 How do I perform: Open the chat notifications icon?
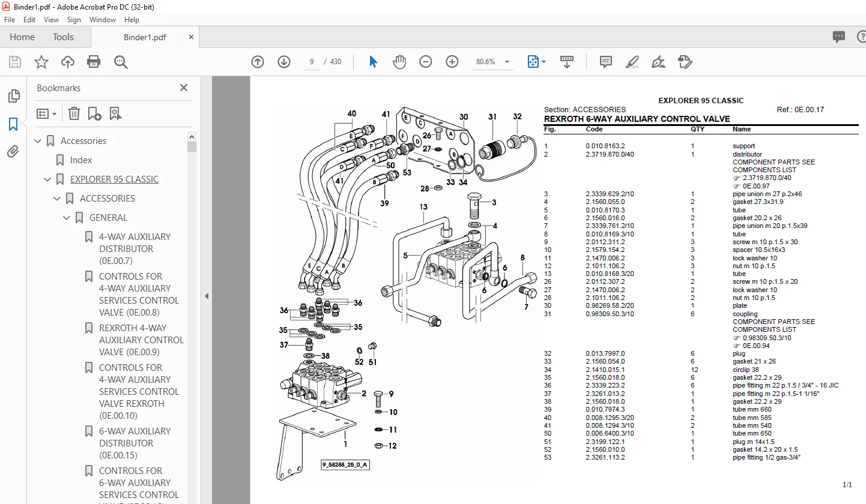[839, 37]
